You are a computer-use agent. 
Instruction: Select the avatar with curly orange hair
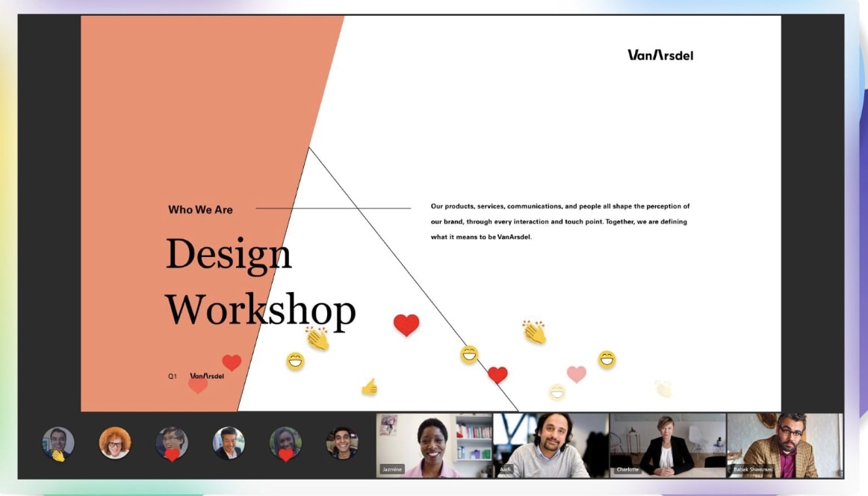[x=115, y=443]
